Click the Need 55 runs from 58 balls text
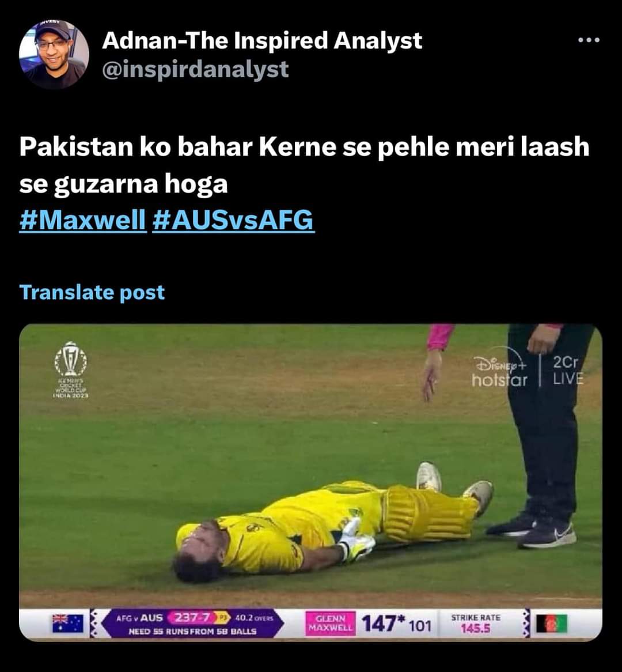The image size is (622, 672). (192, 631)
